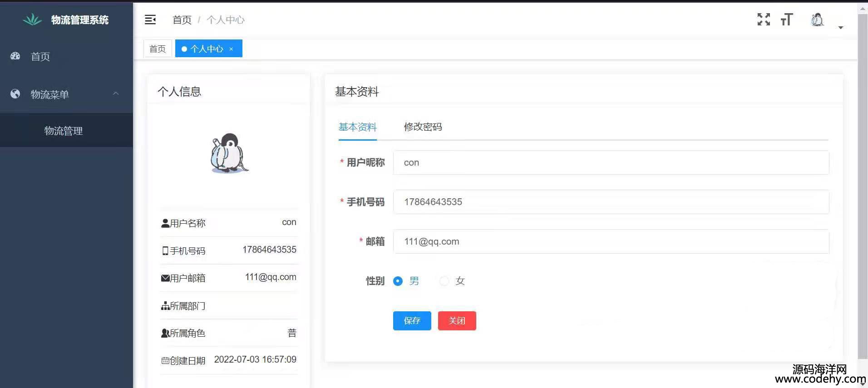The height and width of the screenshot is (388, 868).
Task: Click the logistics system logo icon
Action: point(32,20)
